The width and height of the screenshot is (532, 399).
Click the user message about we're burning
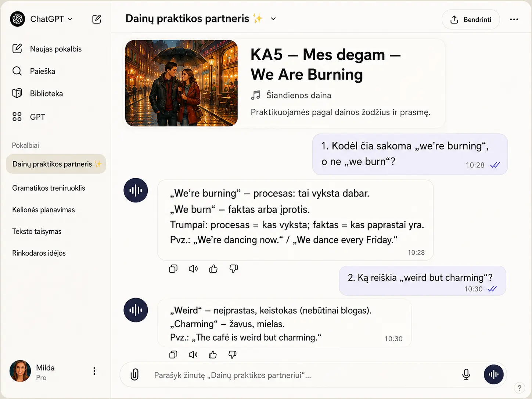point(410,154)
